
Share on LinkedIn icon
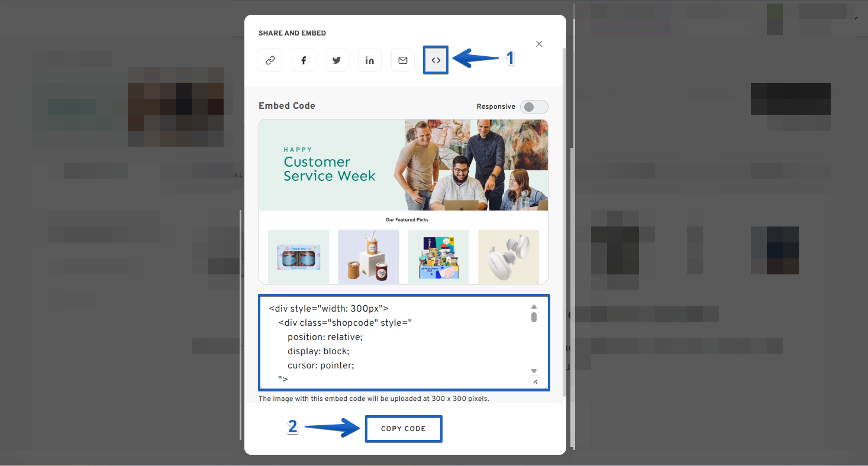pyautogui.click(x=370, y=60)
